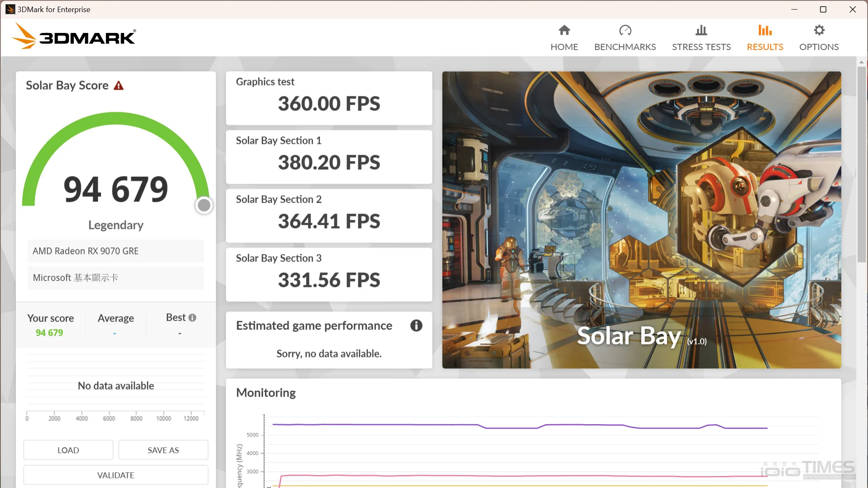868x488 pixels.
Task: Click the Results bar chart icon
Action: click(765, 30)
